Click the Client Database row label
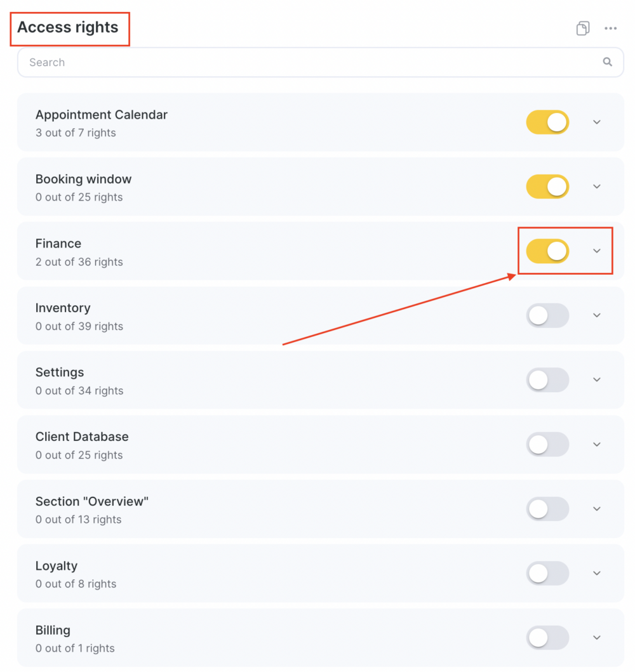Image resolution: width=635 pixels, height=672 pixels. (x=82, y=437)
